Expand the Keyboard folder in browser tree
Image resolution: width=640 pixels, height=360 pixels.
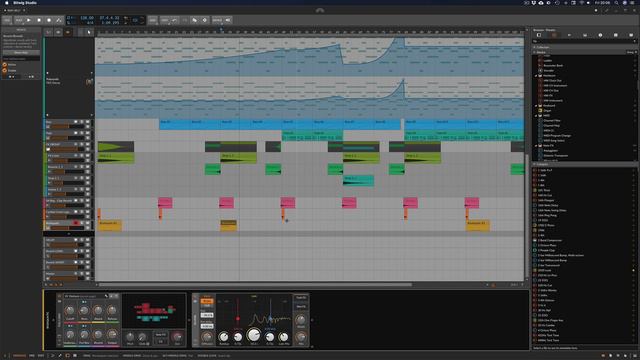[x=536, y=106]
